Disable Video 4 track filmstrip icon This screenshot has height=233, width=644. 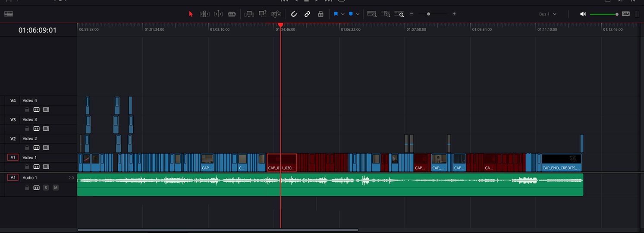coord(46,110)
